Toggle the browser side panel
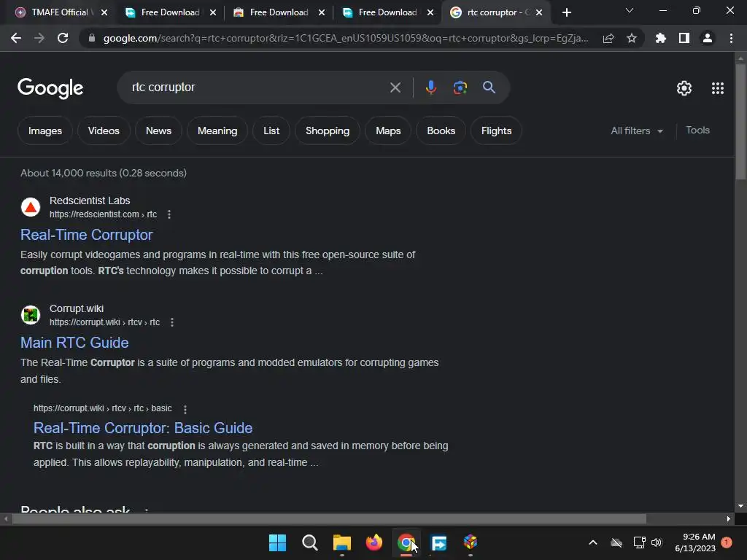Viewport: 747px width, 560px height. pyautogui.click(x=684, y=38)
